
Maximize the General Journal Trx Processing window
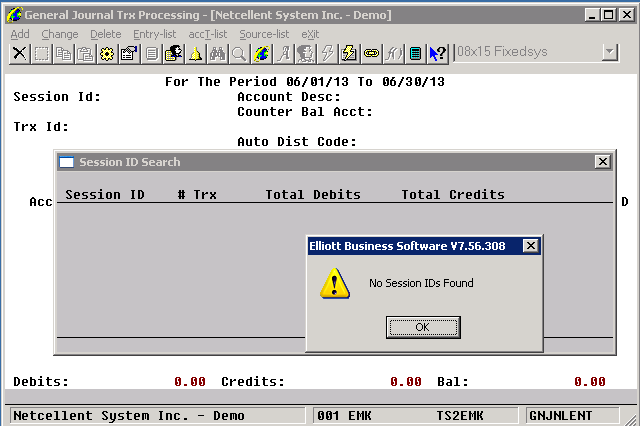pyautogui.click(x=609, y=15)
